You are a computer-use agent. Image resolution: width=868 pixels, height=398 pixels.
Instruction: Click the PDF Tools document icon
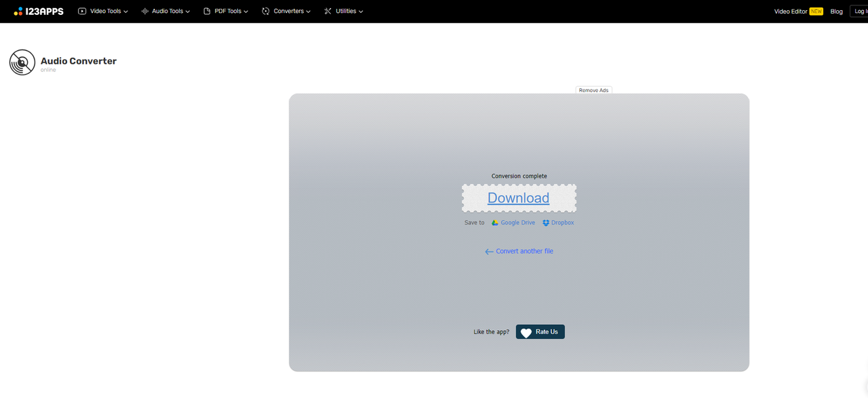pyautogui.click(x=207, y=11)
